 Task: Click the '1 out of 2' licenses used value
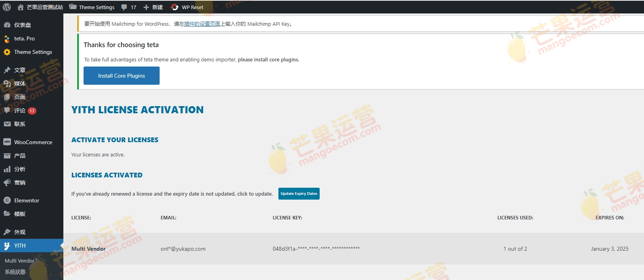tap(515, 249)
